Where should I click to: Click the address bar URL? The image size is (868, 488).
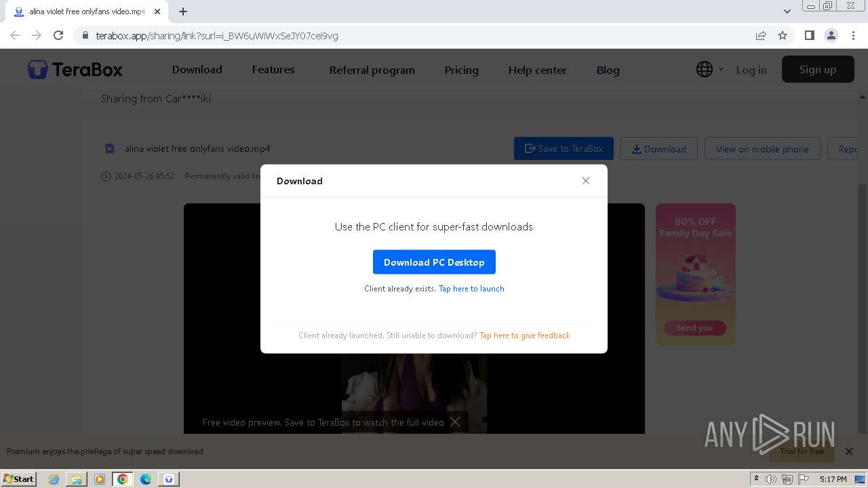point(217,36)
